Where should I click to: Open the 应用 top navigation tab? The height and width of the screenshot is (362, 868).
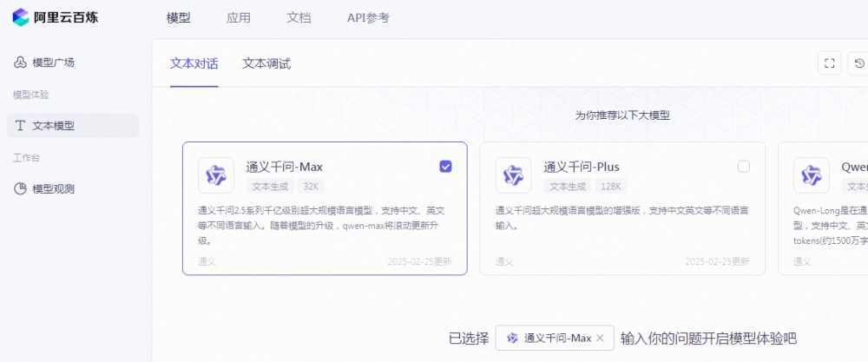click(239, 17)
